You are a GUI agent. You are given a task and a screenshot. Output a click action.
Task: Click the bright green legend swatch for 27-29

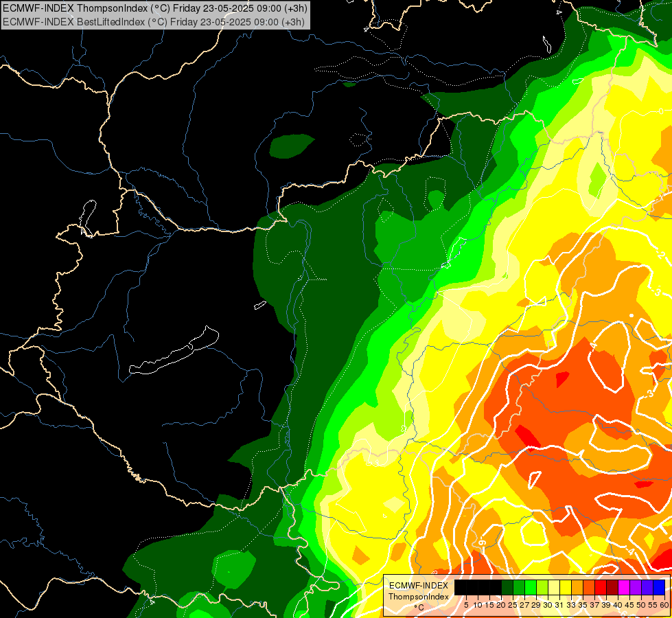[x=531, y=587]
